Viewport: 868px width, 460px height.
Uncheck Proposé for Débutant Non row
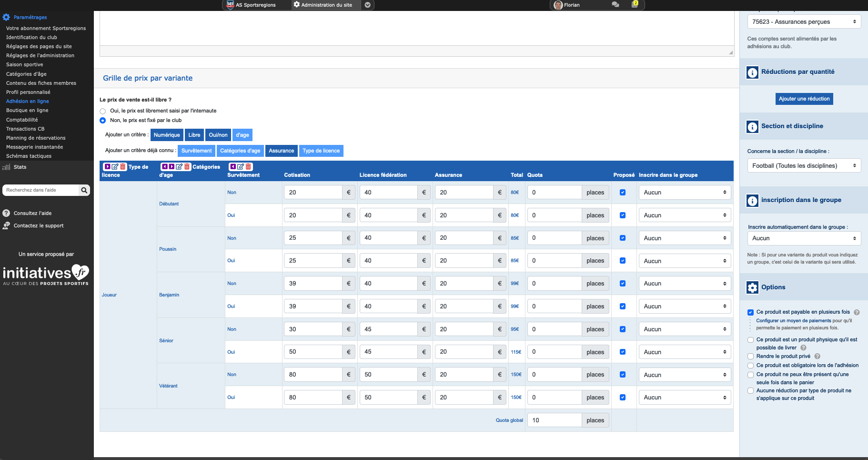pos(622,193)
